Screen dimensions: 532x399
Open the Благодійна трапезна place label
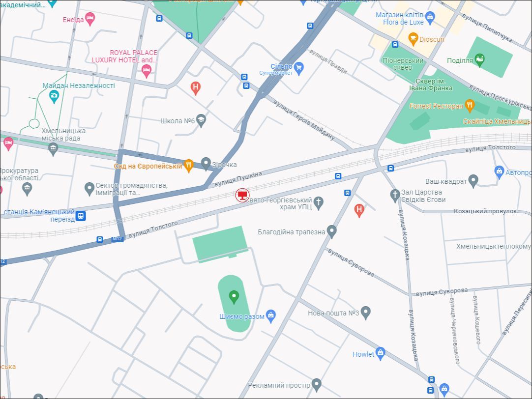point(292,231)
